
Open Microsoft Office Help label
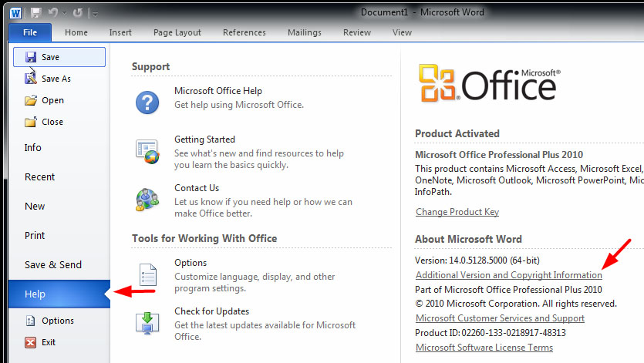pos(218,91)
